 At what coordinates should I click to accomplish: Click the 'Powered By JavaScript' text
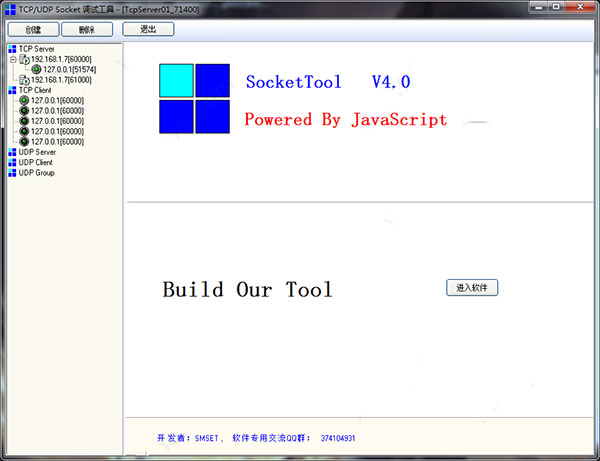pyautogui.click(x=346, y=119)
